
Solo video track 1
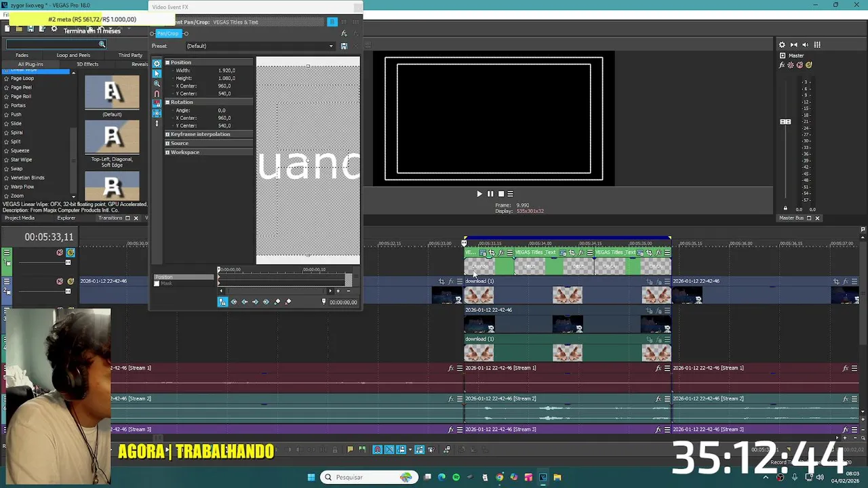tap(70, 253)
